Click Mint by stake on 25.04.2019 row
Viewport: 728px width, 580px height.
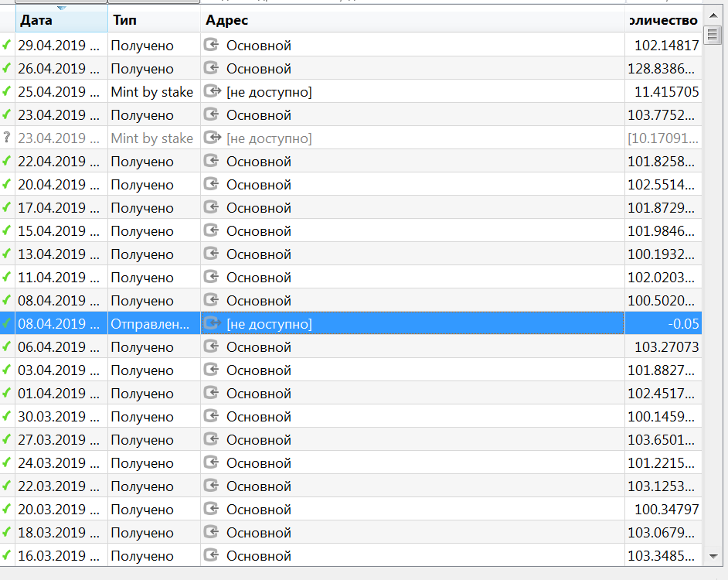click(x=151, y=92)
